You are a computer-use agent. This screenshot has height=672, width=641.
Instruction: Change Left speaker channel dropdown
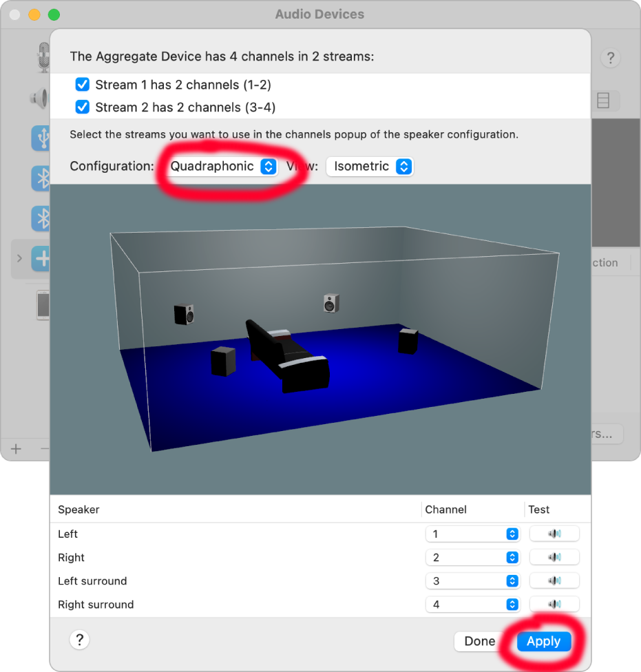pyautogui.click(x=472, y=534)
